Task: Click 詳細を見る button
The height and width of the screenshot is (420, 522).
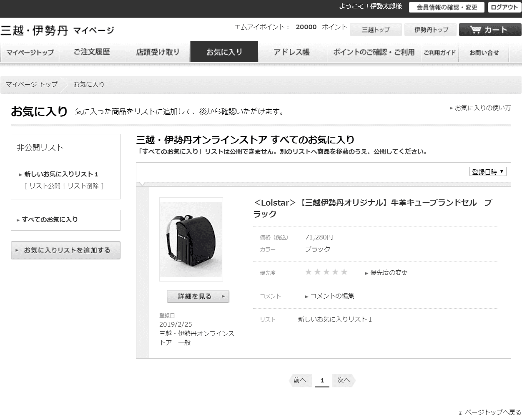Action: tap(198, 296)
